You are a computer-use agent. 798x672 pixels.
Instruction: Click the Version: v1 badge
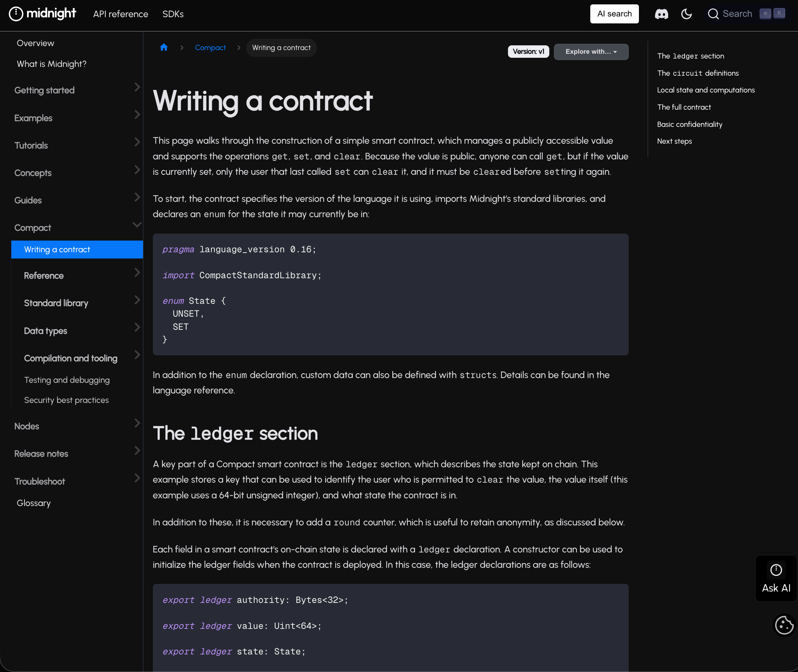point(528,52)
